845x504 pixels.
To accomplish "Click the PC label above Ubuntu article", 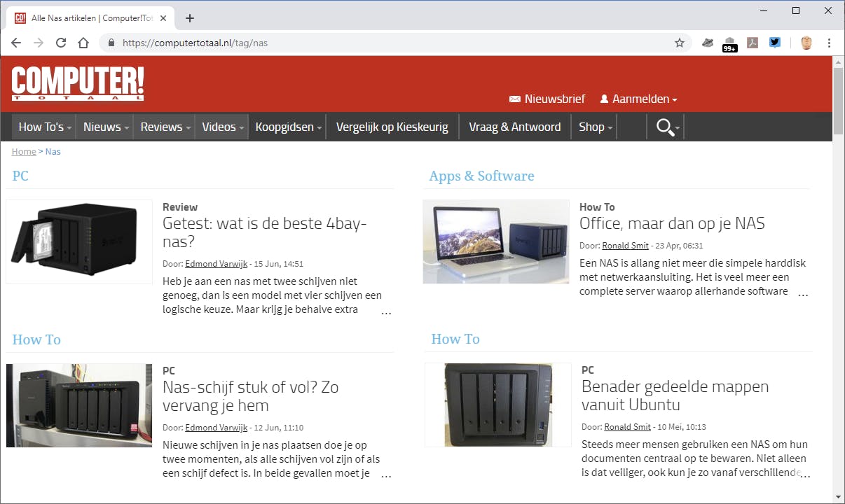I will pyautogui.click(x=588, y=370).
